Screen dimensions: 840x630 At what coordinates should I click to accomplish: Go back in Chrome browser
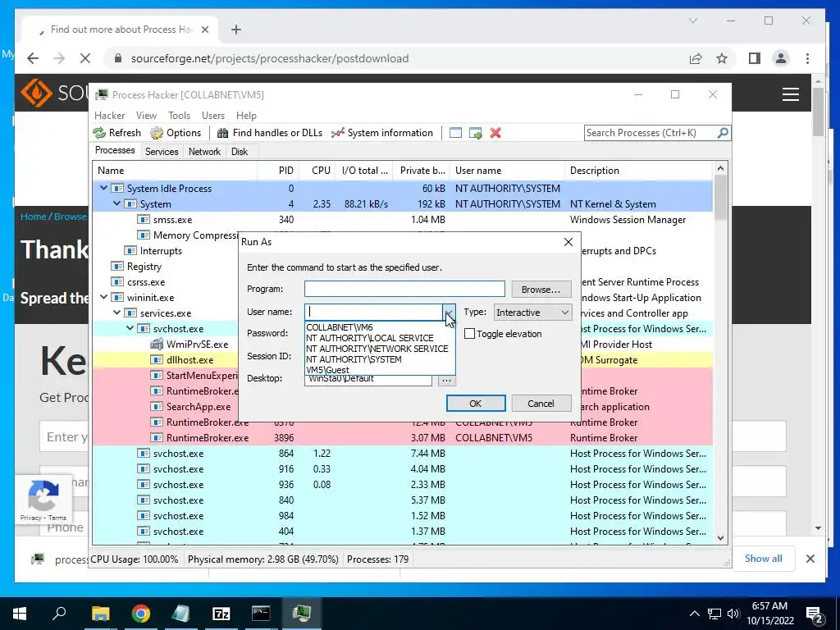tap(33, 58)
